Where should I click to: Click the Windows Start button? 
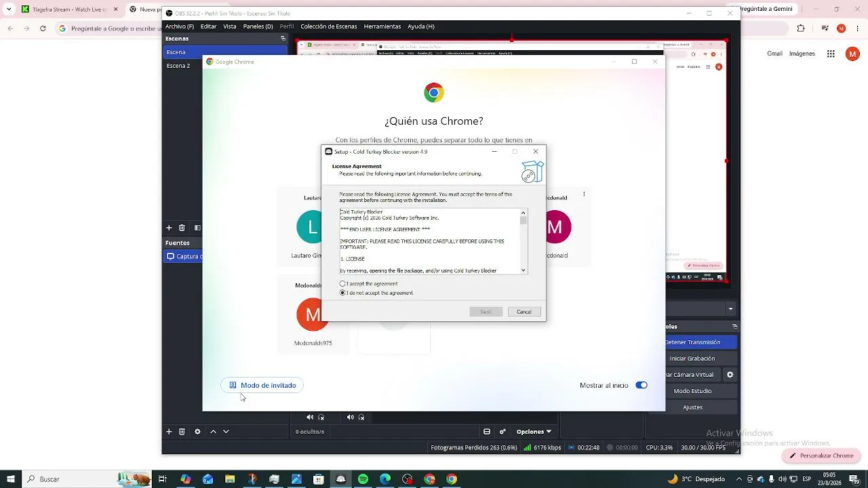coord(10,479)
